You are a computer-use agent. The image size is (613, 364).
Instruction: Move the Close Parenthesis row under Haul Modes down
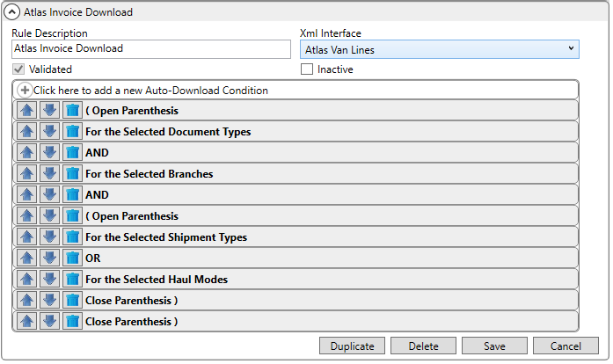click(x=49, y=301)
